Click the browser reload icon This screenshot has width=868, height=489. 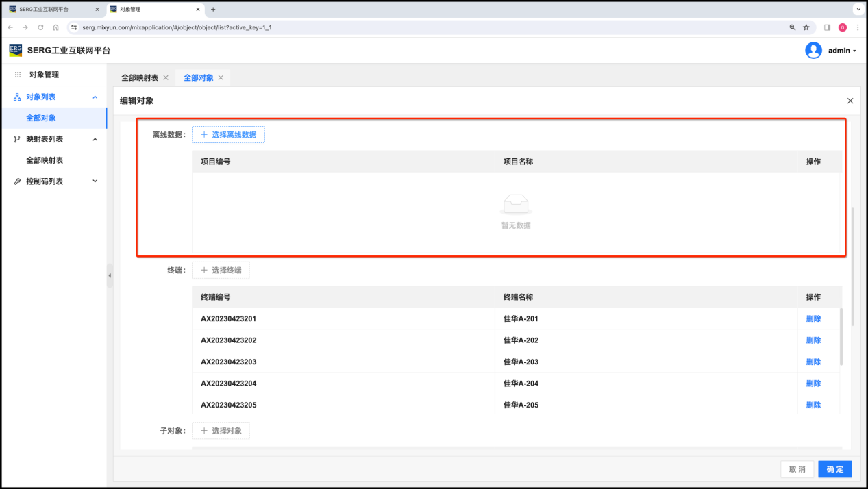click(40, 27)
